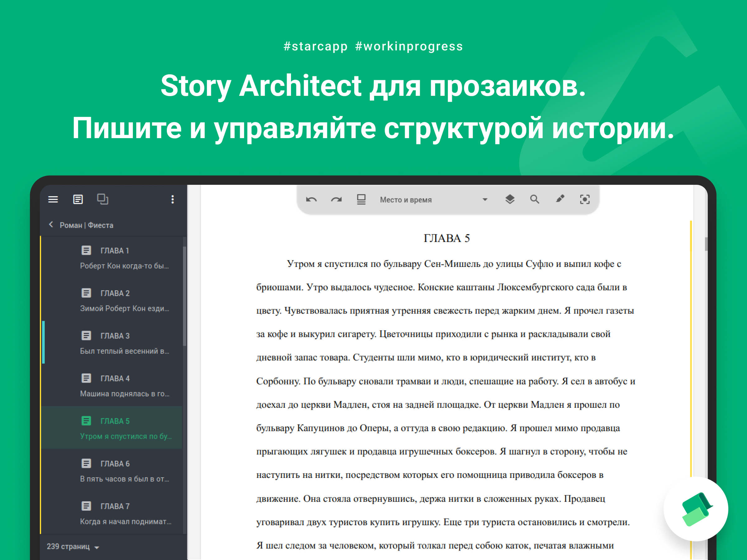Click the chapter navigator scrollbar
The height and width of the screenshot is (560, 747).
[184, 296]
